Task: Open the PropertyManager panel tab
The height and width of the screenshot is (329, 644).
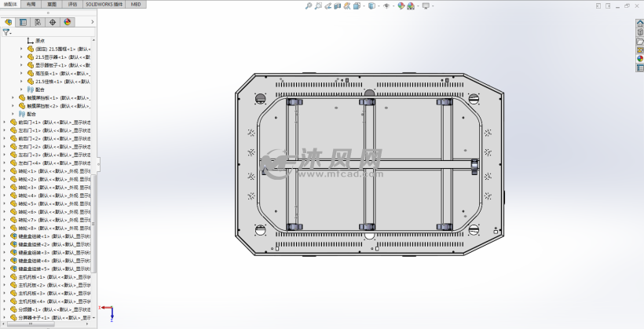Action: point(23,22)
